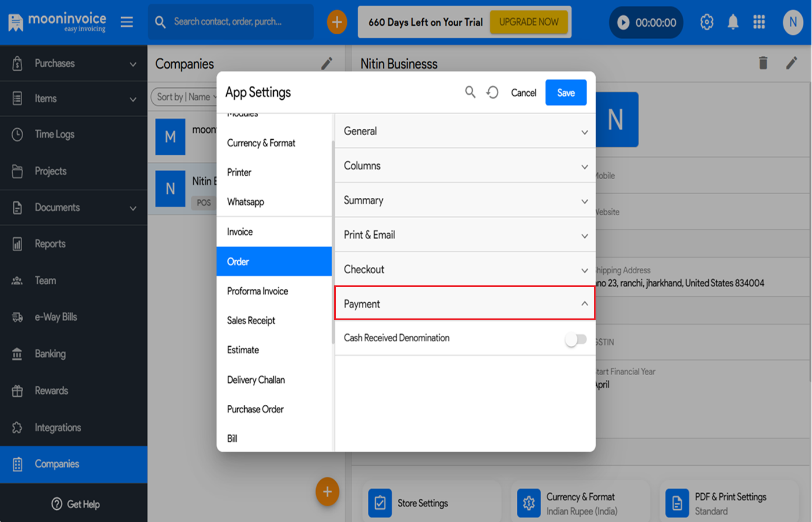The width and height of the screenshot is (812, 522).
Task: Open Get Help link
Action: [x=75, y=504]
